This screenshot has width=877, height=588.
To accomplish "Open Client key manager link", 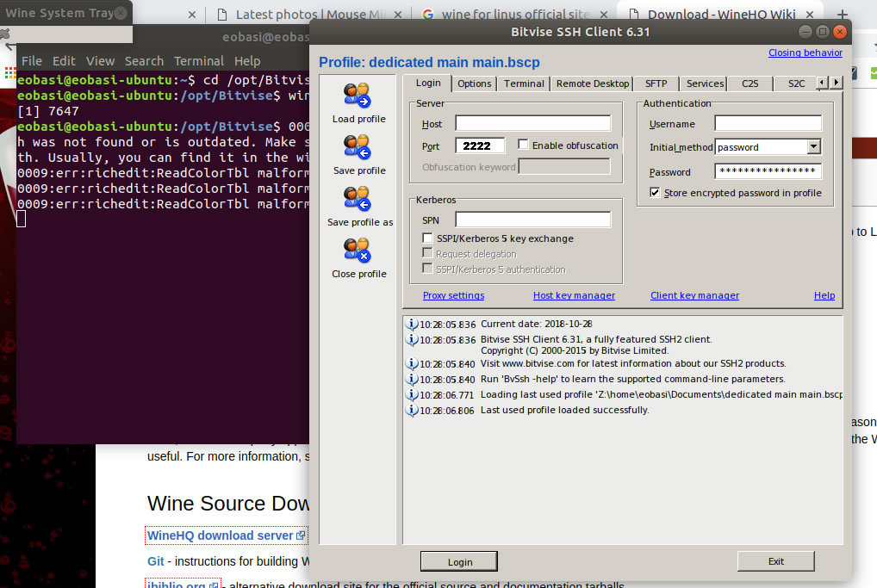I will point(694,295).
